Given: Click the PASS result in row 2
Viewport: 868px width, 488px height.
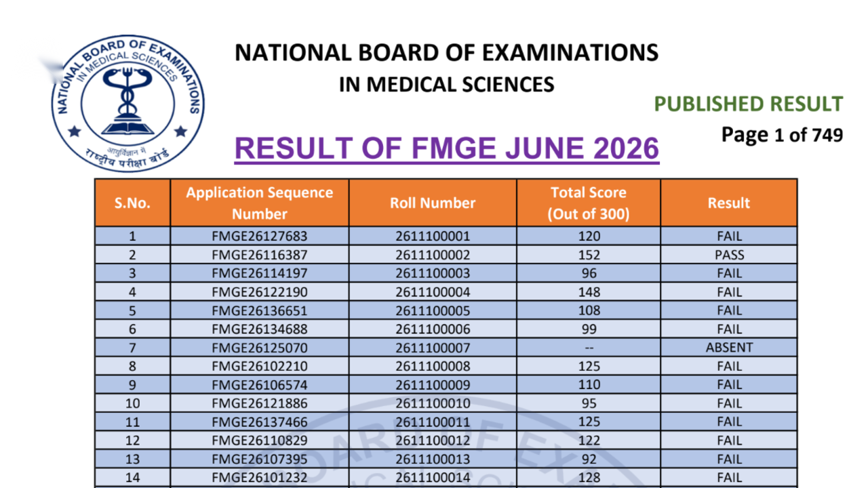Looking at the screenshot, I should click(729, 256).
